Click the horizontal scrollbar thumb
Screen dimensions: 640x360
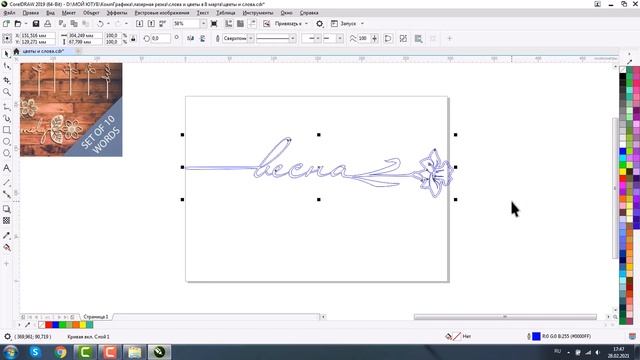[505, 317]
